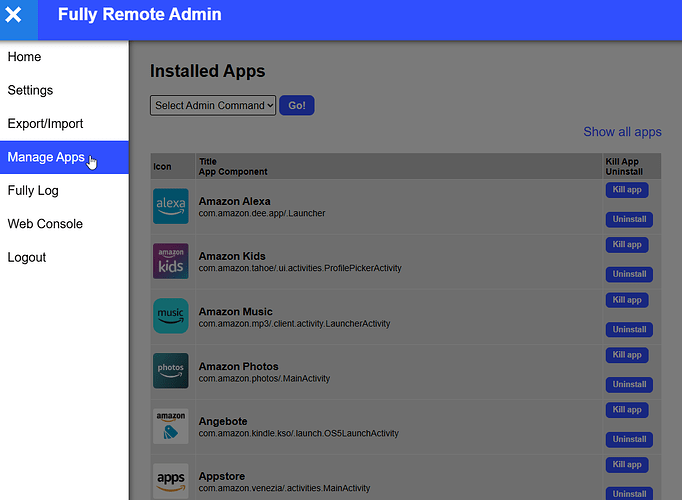
Task: Select Manage Apps in the sidebar
Action: point(64,157)
